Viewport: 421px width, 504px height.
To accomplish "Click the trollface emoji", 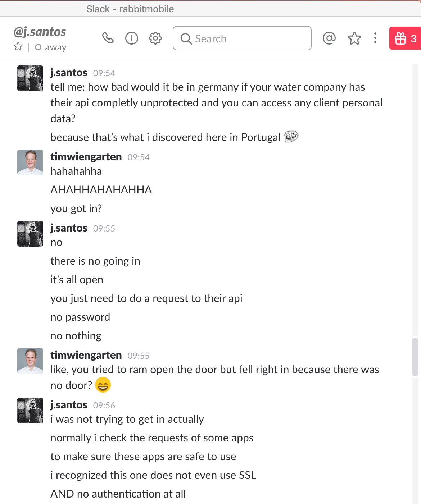I will click(291, 137).
